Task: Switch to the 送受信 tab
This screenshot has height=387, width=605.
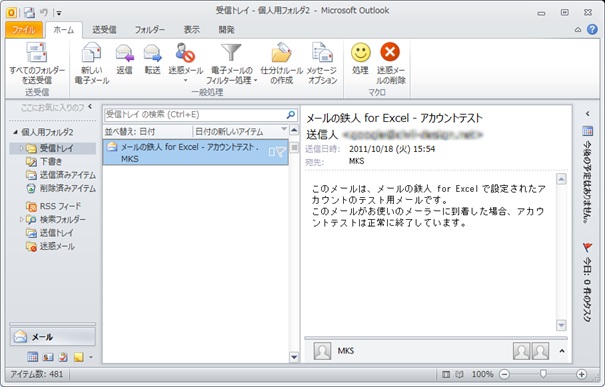Action: click(x=104, y=30)
